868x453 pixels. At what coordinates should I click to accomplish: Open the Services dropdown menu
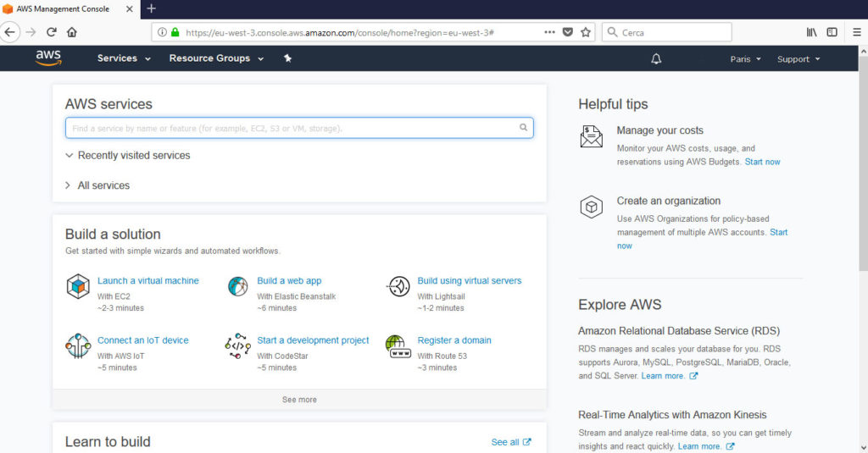[x=124, y=58]
